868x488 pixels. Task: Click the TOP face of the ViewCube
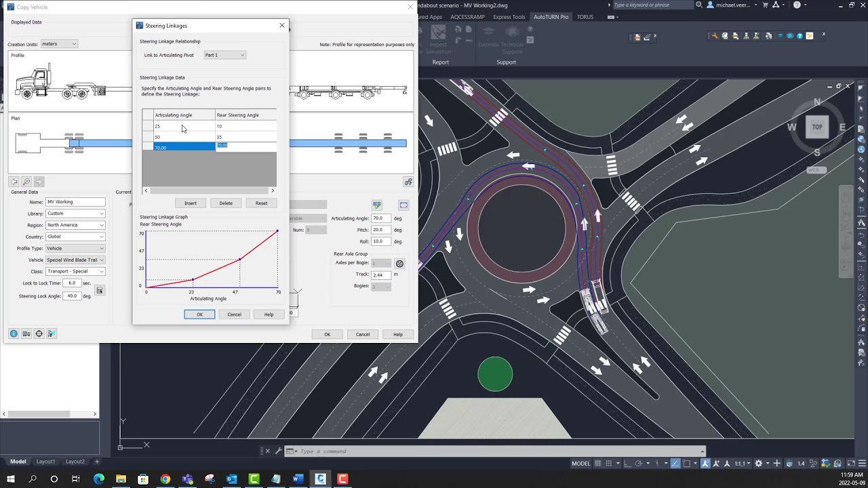(817, 127)
